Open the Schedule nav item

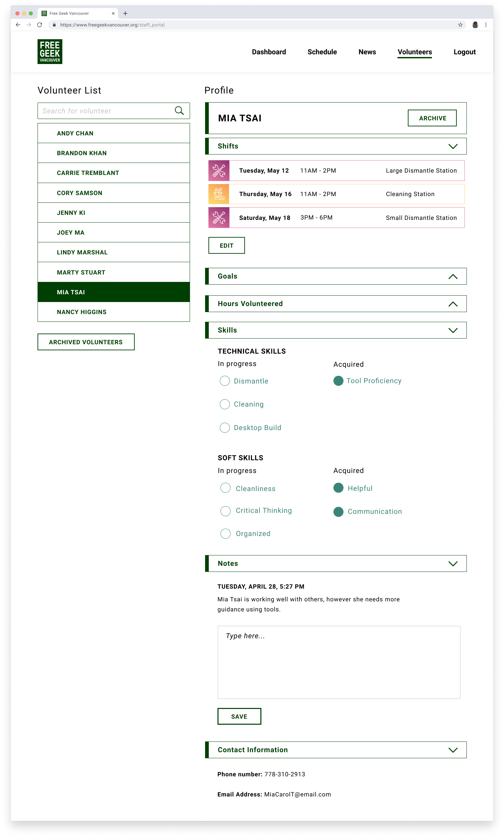[322, 52]
